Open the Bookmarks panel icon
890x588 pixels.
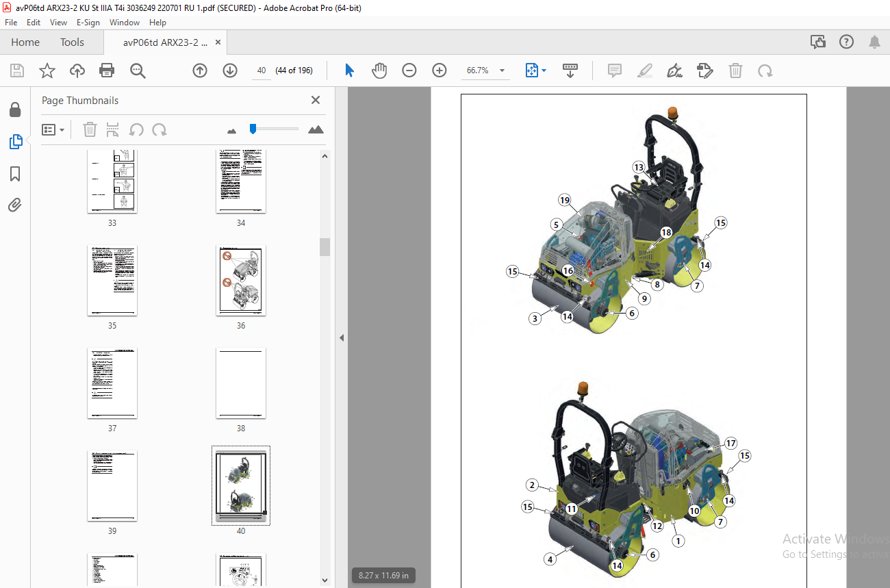coord(15,173)
